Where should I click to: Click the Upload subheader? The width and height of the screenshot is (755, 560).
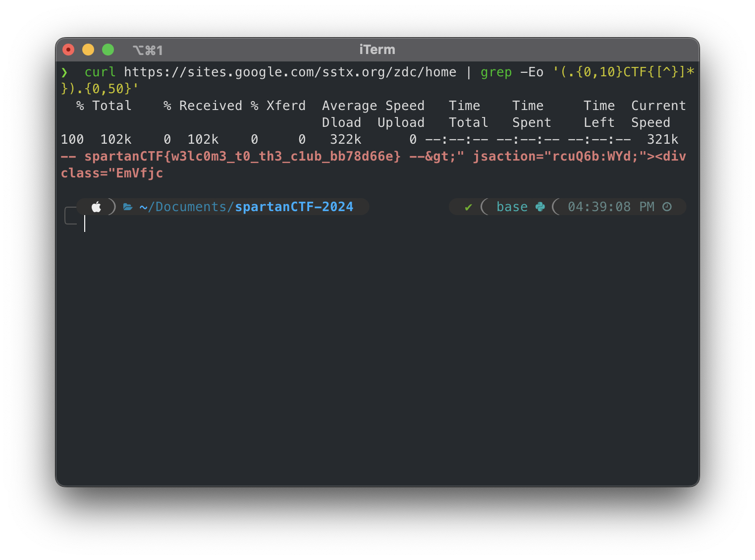[x=401, y=123]
